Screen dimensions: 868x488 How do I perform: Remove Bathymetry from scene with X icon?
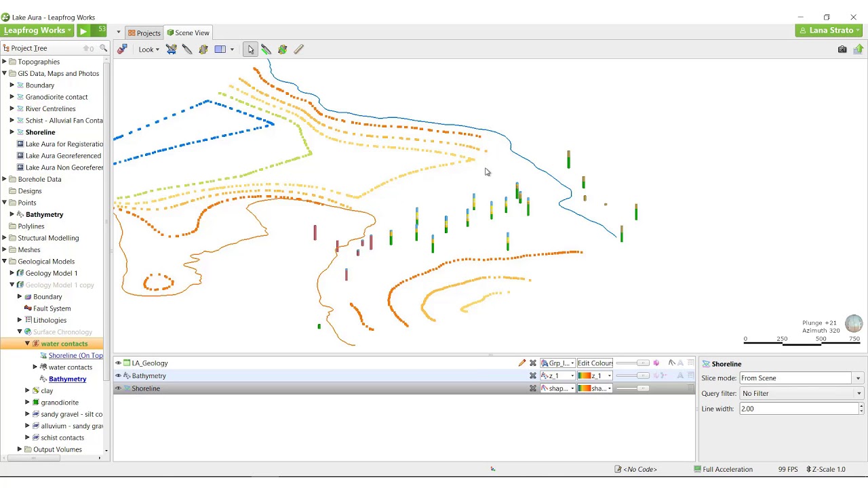pyautogui.click(x=533, y=375)
